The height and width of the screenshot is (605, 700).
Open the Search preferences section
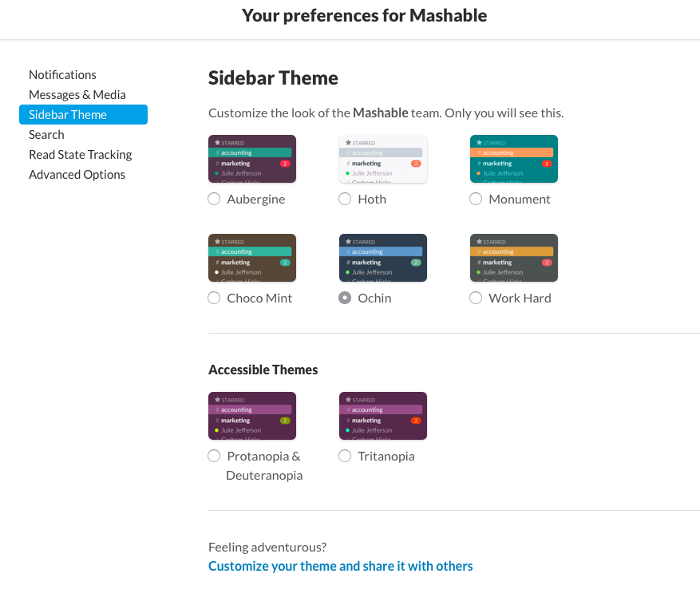coord(46,134)
